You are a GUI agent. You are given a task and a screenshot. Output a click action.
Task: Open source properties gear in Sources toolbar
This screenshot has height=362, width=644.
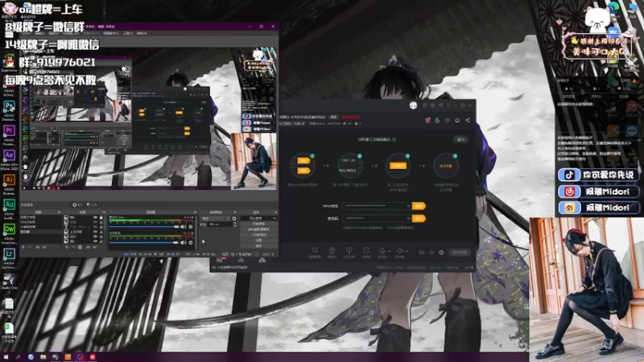(80, 247)
